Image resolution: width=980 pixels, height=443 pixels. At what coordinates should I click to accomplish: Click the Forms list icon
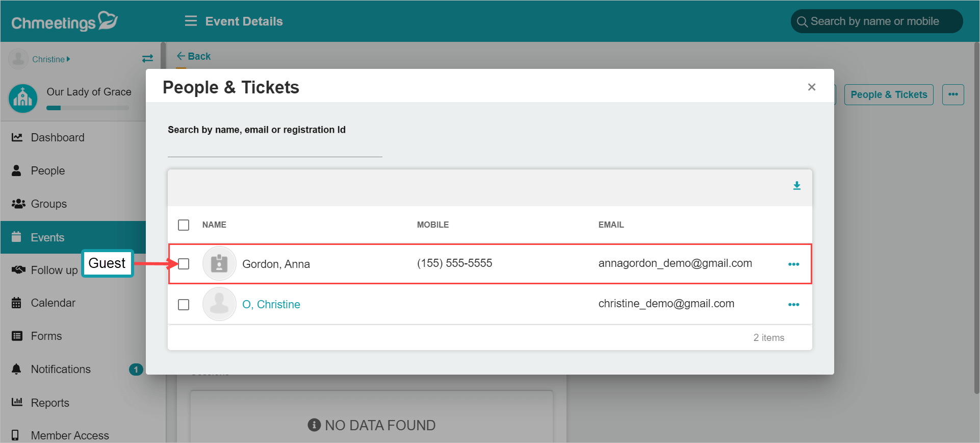17,336
